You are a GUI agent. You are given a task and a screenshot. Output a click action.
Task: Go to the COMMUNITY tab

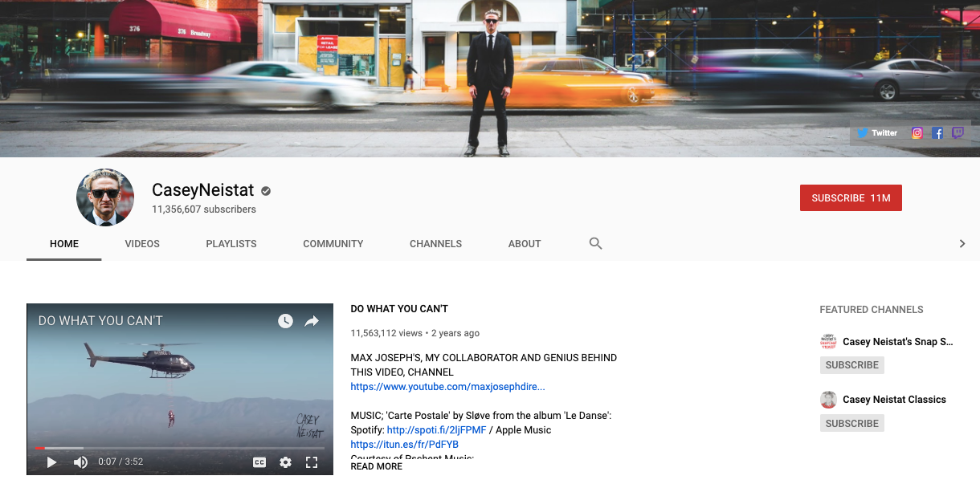point(333,244)
